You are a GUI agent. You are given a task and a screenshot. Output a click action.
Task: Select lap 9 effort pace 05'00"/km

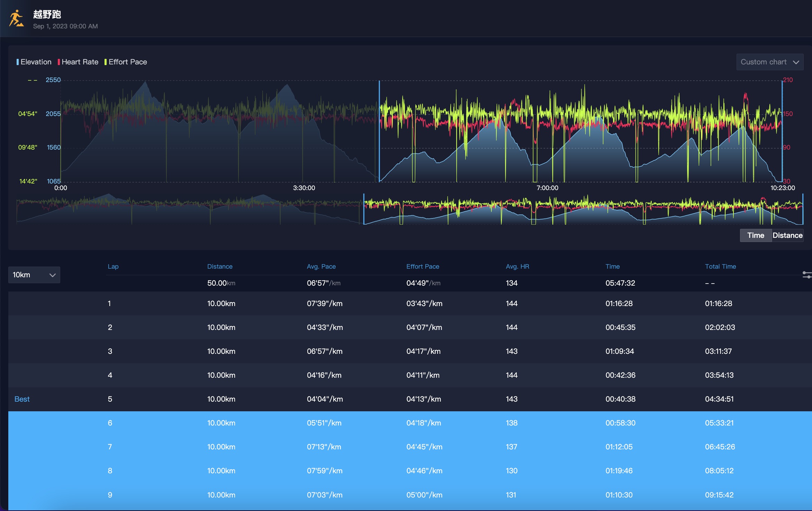click(424, 495)
